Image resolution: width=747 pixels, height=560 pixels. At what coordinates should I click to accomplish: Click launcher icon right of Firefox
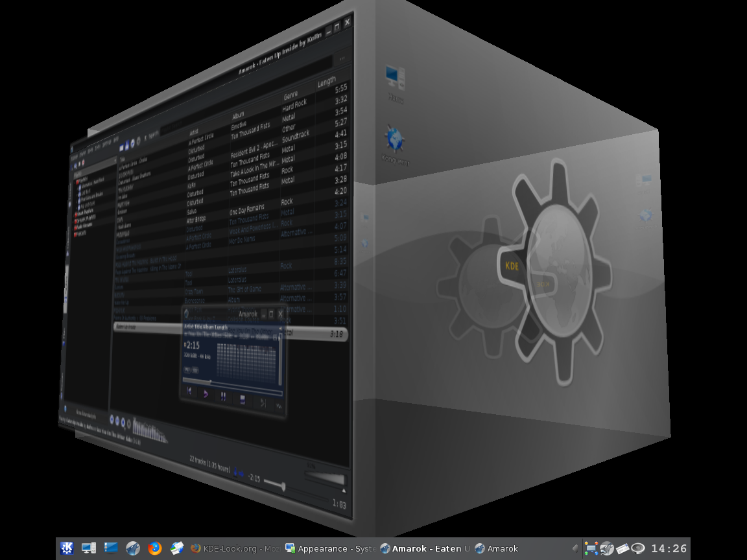176,548
